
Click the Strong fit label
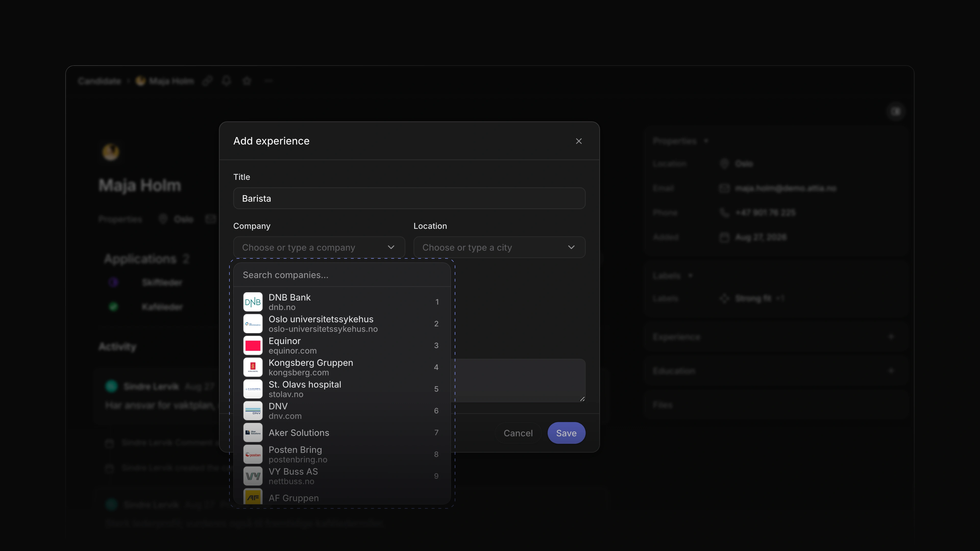[753, 298]
